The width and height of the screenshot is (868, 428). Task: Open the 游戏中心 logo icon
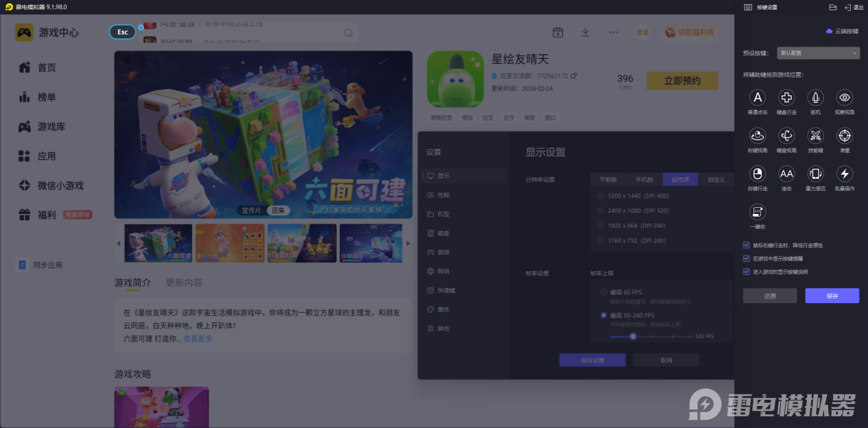pos(25,32)
